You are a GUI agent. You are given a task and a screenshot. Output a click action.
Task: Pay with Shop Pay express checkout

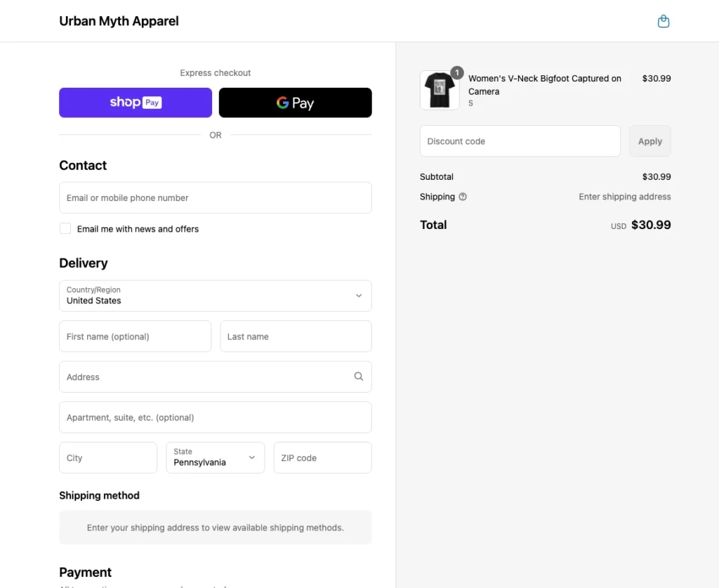(x=136, y=103)
